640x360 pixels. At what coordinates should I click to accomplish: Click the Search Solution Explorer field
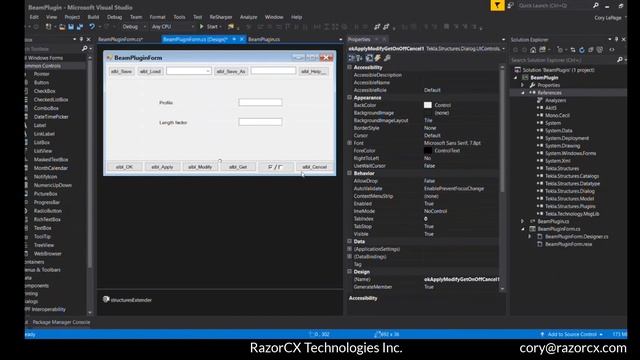pos(563,60)
